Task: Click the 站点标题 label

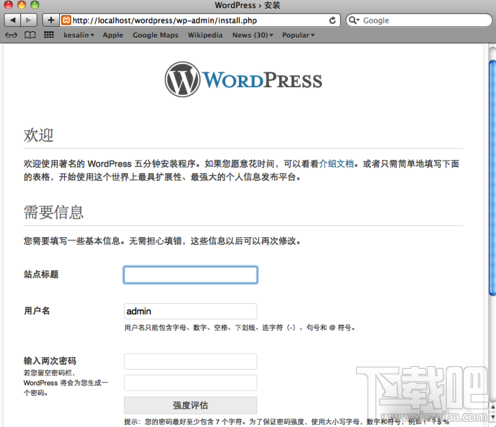Action: pos(41,274)
